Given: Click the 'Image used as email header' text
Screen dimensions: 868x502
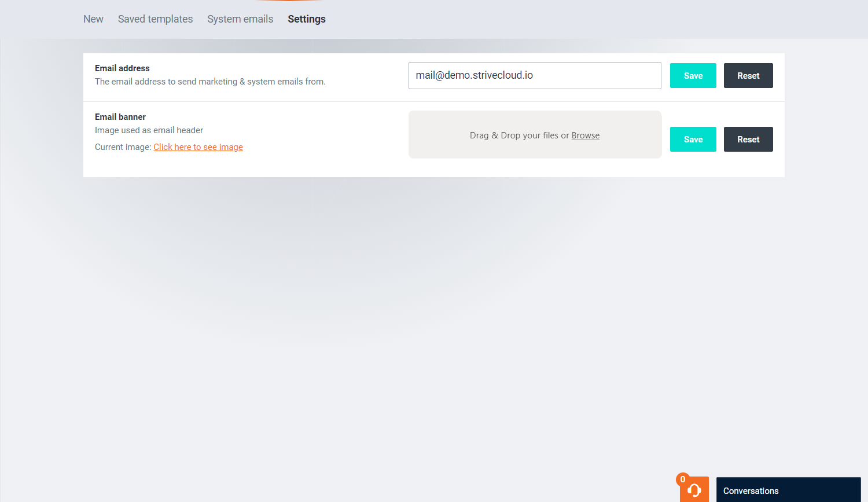Looking at the screenshot, I should pyautogui.click(x=149, y=130).
